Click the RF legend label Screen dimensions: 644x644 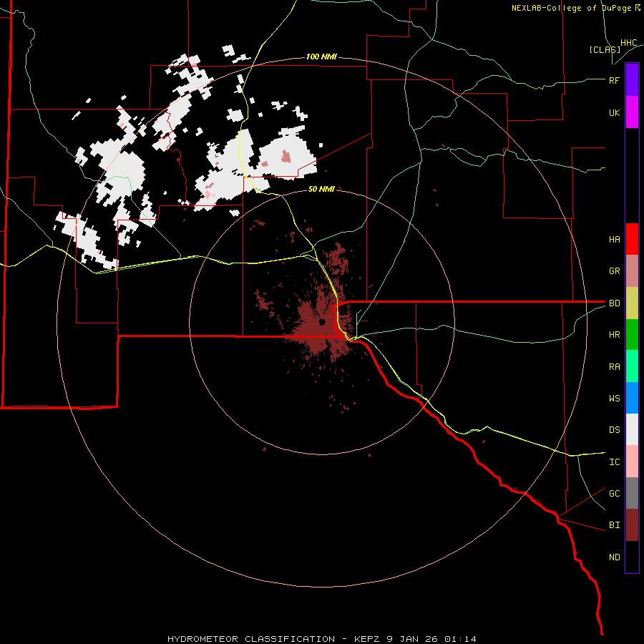[614, 80]
